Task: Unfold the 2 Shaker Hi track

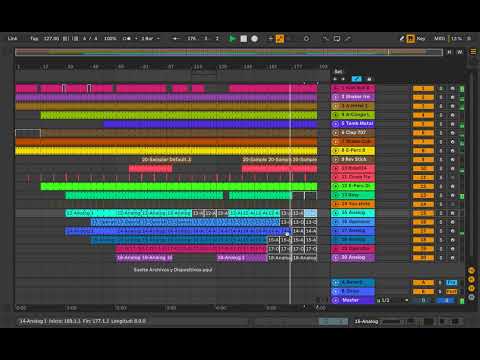Action: 336,97
